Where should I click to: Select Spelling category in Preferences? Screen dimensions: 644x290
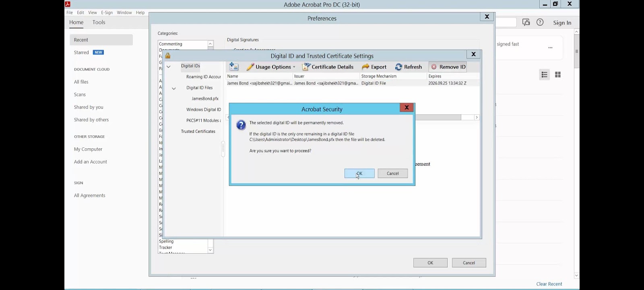pos(166,241)
